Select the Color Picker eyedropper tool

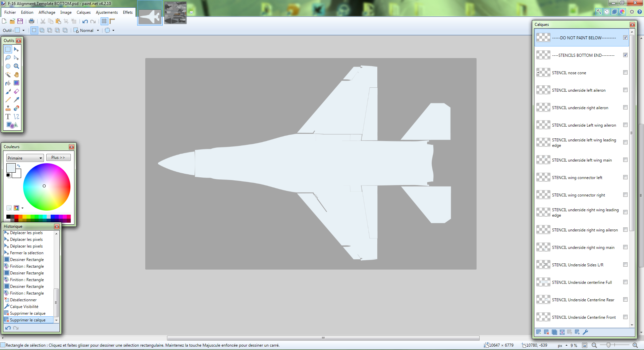click(x=16, y=100)
